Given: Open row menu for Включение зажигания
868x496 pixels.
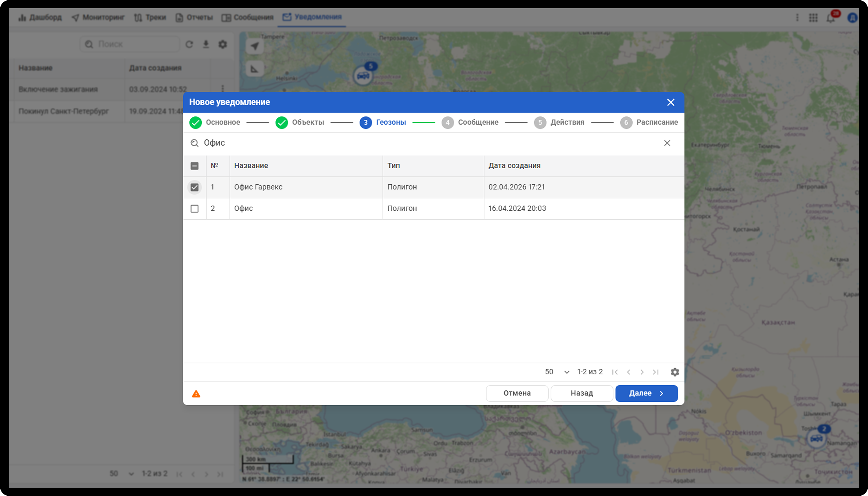Looking at the screenshot, I should click(x=222, y=89).
